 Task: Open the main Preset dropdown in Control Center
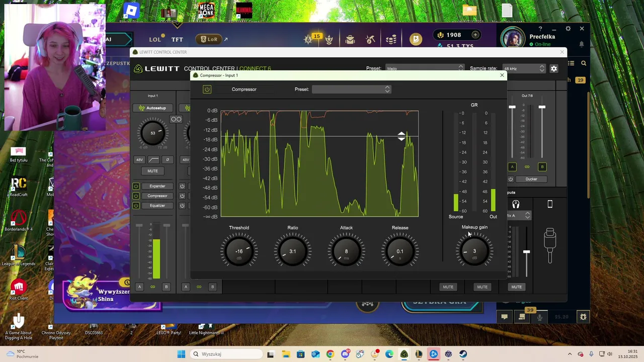click(425, 68)
